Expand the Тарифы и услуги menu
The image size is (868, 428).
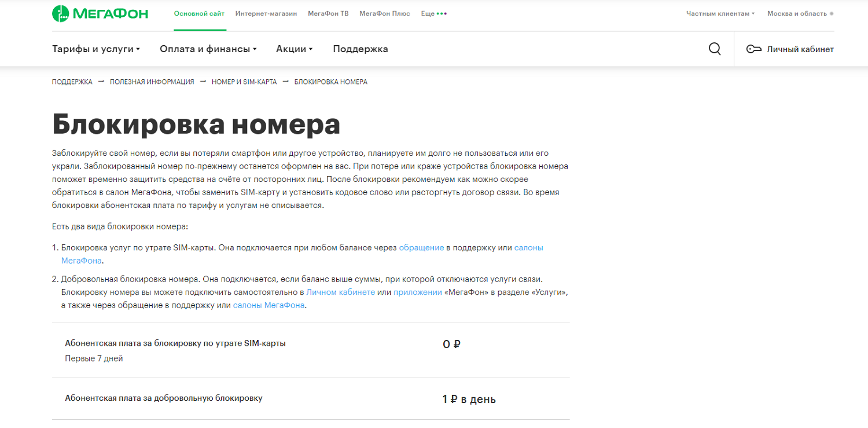96,49
